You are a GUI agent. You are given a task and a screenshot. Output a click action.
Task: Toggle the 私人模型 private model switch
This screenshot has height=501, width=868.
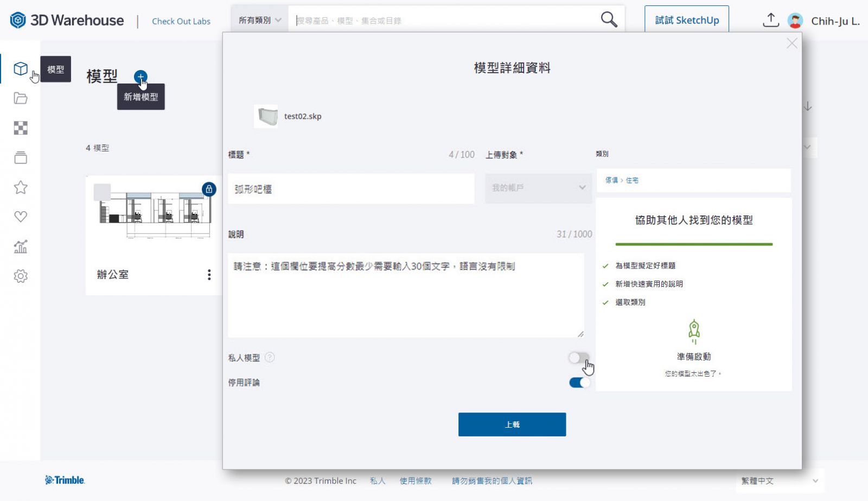(x=578, y=358)
